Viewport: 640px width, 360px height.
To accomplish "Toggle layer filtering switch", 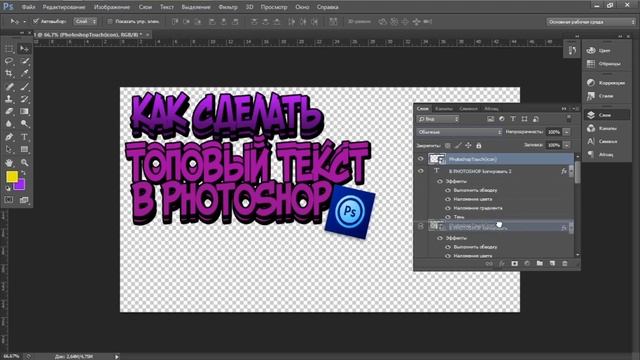I will (569, 119).
